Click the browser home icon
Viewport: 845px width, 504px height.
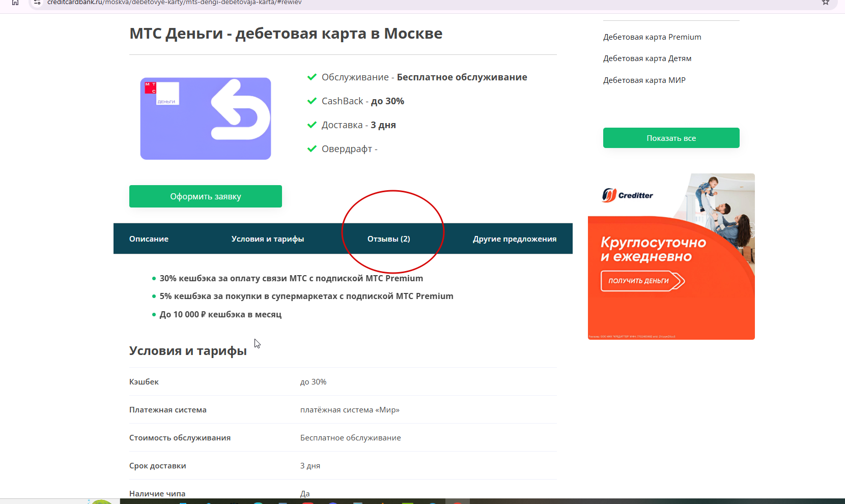[15, 2]
